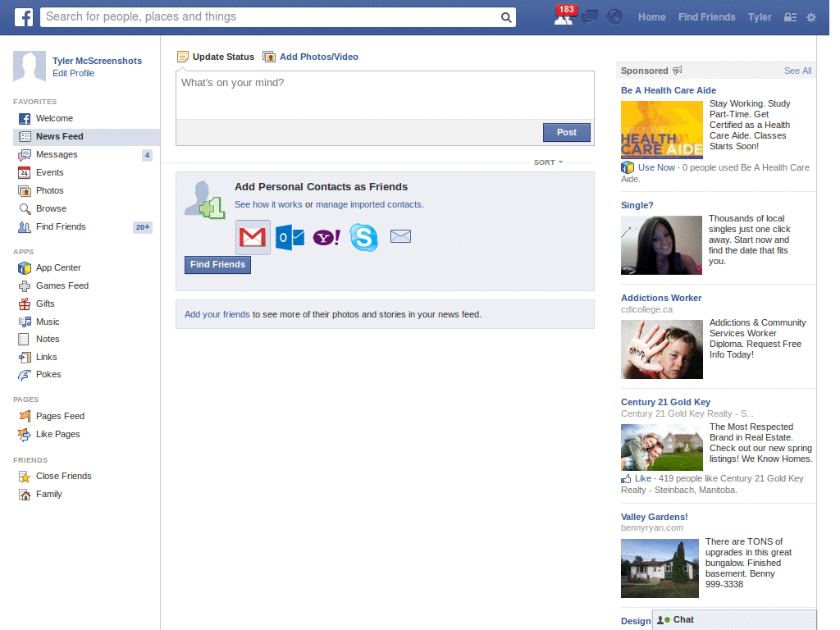This screenshot has height=630, width=840.
Task: Click the Valley Gardens bungalow image
Action: coord(660,568)
